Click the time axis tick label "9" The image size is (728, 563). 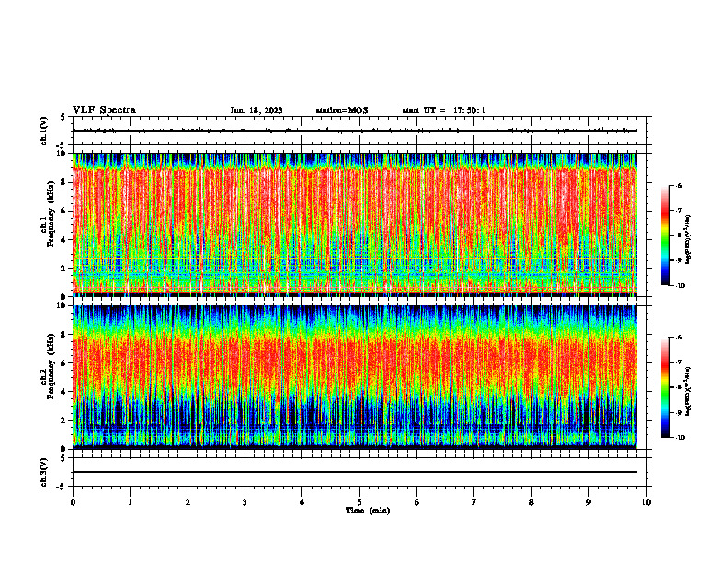tap(588, 502)
